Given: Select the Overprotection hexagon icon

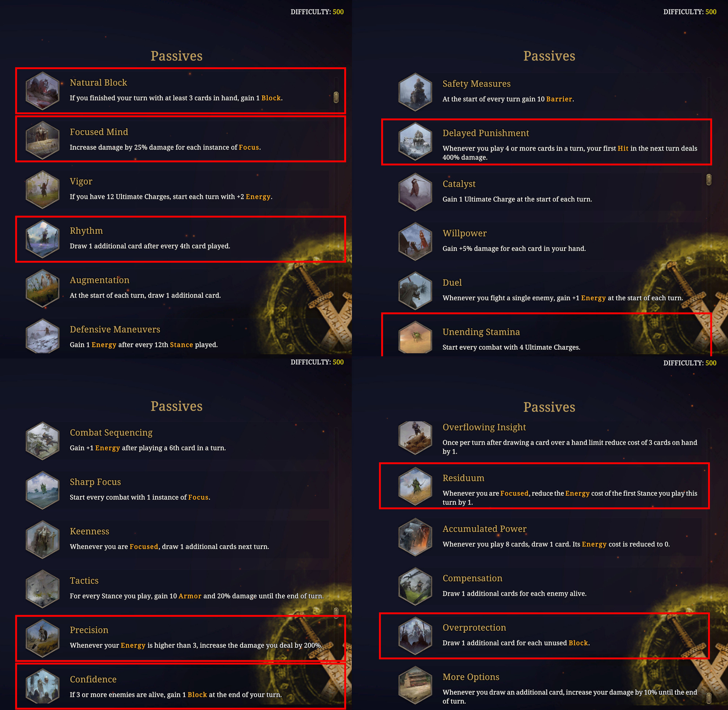Looking at the screenshot, I should point(415,636).
